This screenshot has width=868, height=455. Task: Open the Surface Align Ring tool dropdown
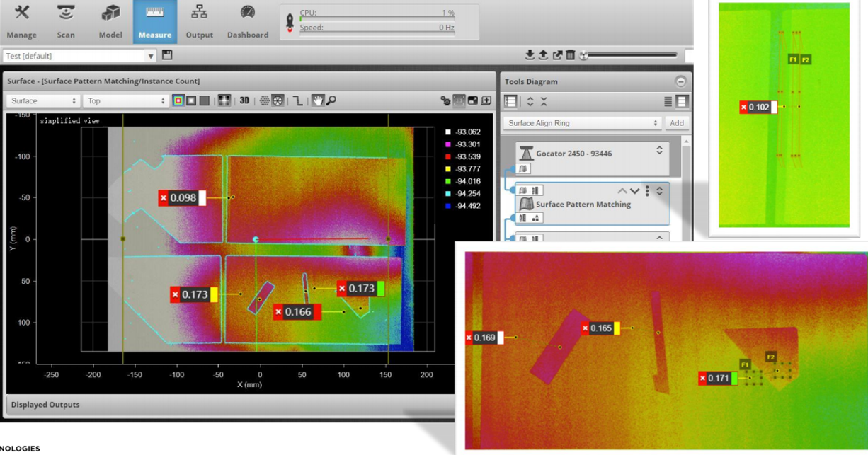(x=582, y=123)
